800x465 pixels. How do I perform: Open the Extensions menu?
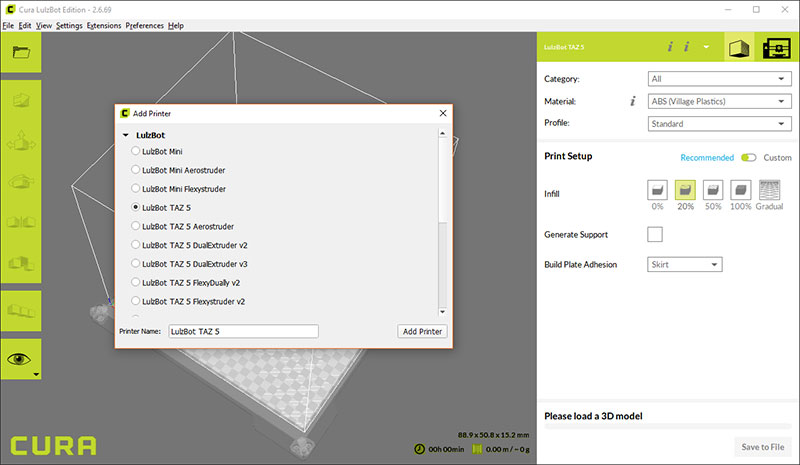(x=104, y=26)
